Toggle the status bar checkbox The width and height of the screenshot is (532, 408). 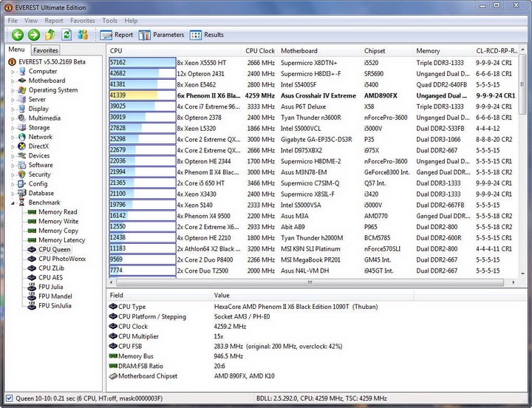point(9,398)
